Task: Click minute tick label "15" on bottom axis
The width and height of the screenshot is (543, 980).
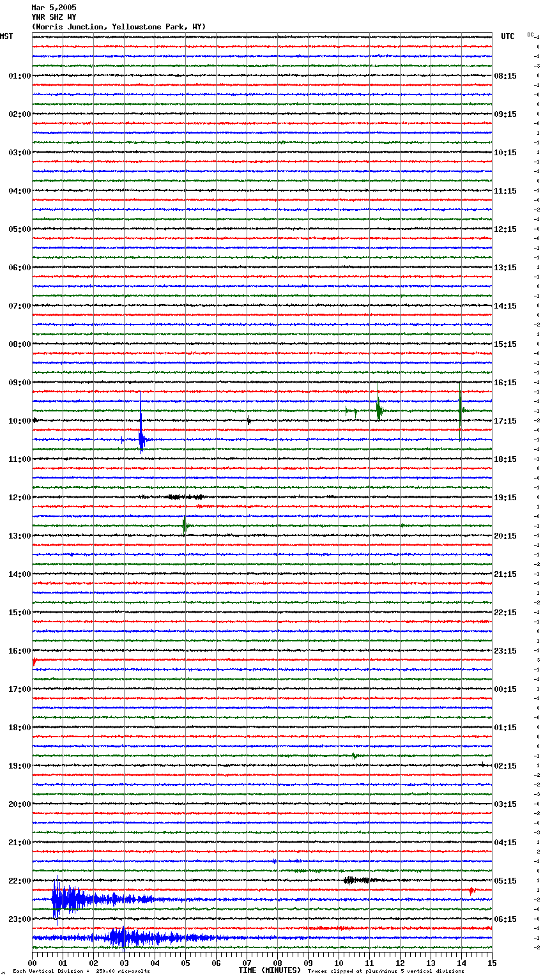Action: 492,963
